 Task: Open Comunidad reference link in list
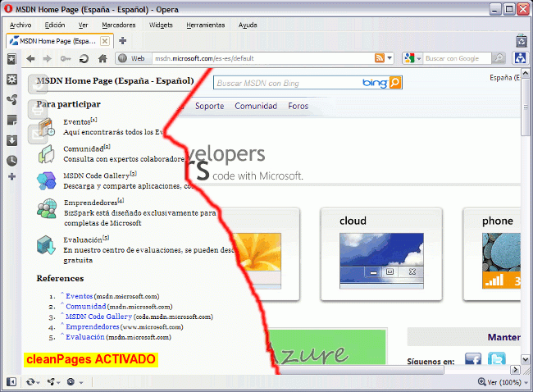click(x=85, y=307)
